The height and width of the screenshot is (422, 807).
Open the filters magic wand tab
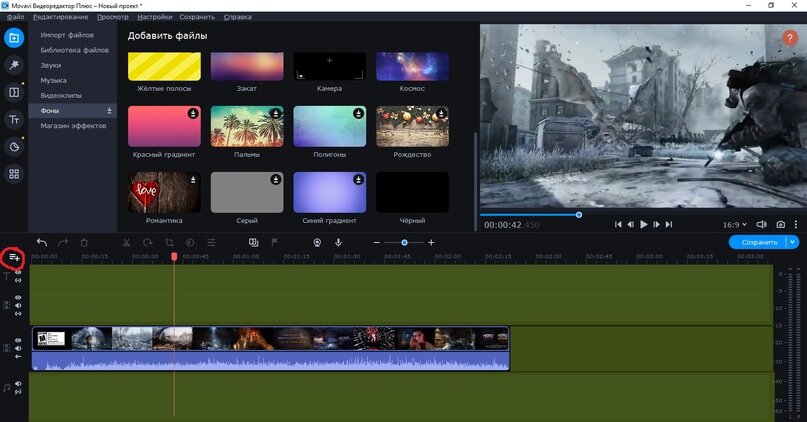[14, 65]
